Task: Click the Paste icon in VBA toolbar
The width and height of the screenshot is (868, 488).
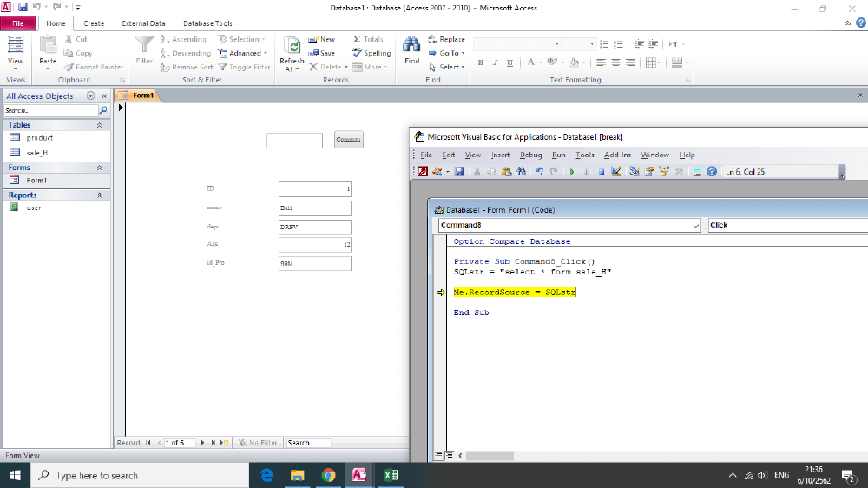Action: pos(506,172)
